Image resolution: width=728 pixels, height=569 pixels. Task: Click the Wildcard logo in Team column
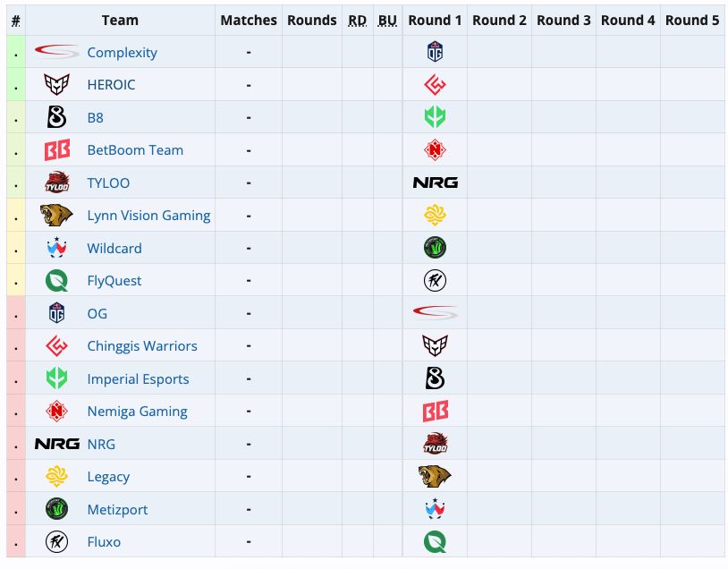click(56, 248)
